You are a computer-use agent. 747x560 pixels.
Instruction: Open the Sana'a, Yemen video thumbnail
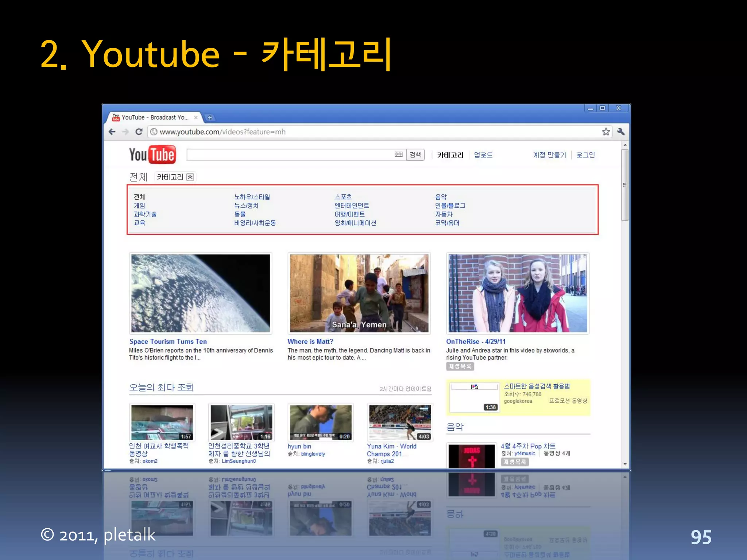tap(359, 293)
